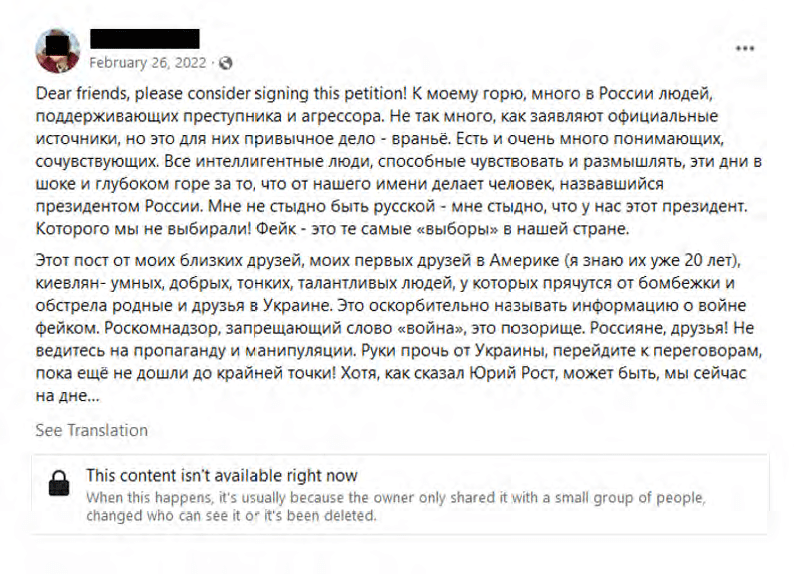Click See Translation under the post
This screenshot has height=574, width=794.
point(91,430)
